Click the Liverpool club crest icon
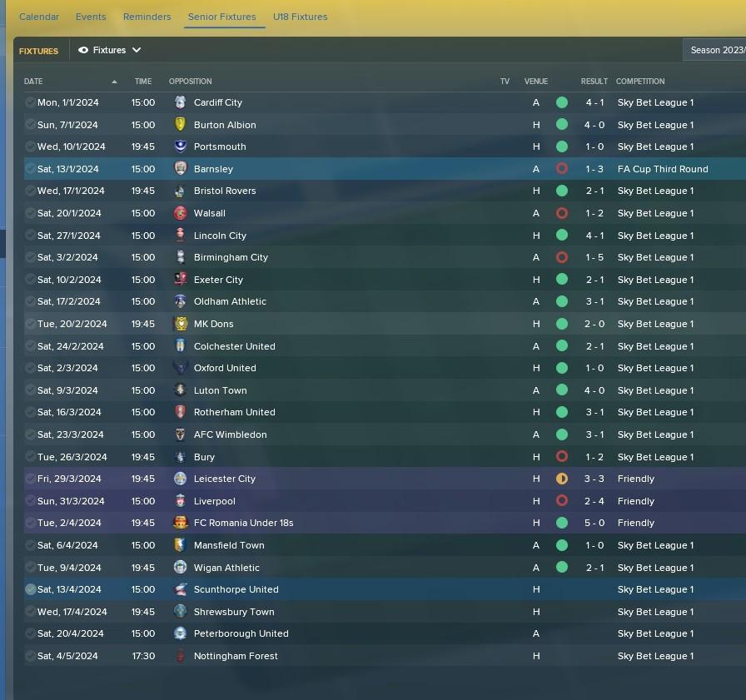Screen dimensions: 746x700 click(x=181, y=501)
